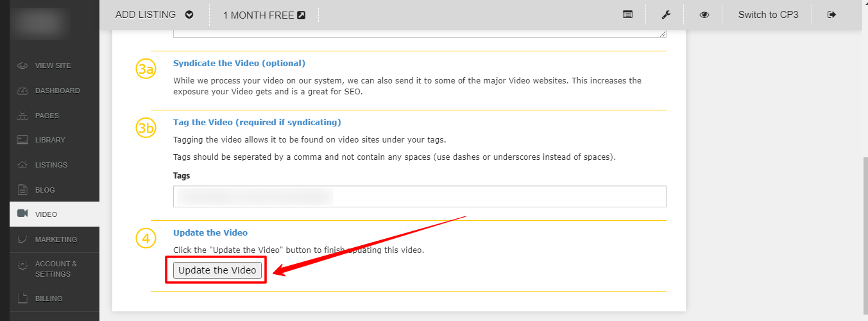This screenshot has width=868, height=321.
Task: Click the Dashboard gauge icon in sidebar
Action: tap(22, 91)
